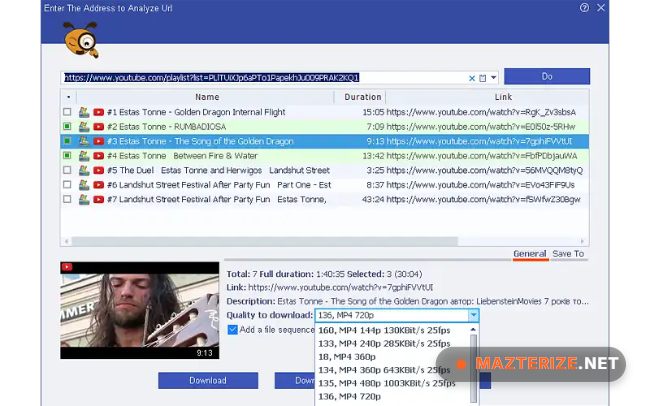Select row #2 Estas Tonne - RUMBADIOSA
650x406 pixels.
pyautogui.click(x=325, y=126)
